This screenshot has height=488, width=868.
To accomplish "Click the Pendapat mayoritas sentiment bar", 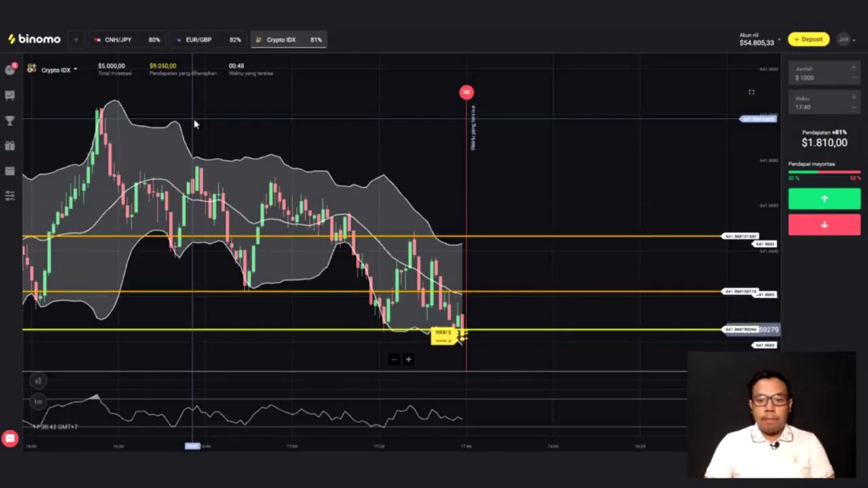I will point(824,172).
